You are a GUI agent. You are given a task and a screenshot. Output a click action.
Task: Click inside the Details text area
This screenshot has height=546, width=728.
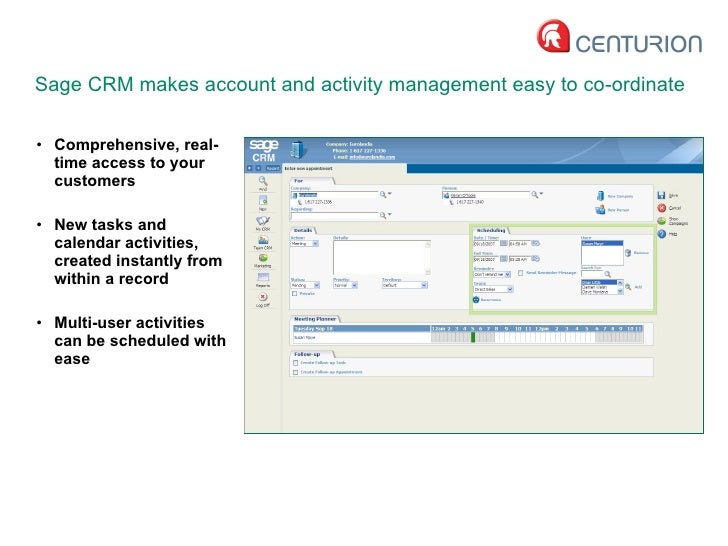[x=378, y=257]
